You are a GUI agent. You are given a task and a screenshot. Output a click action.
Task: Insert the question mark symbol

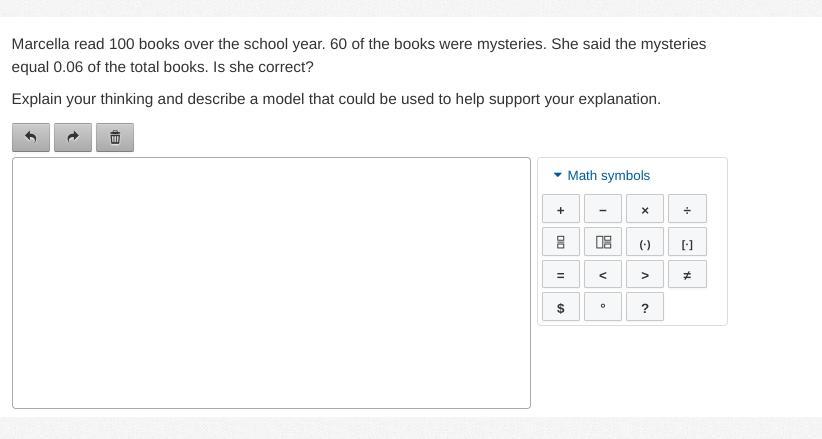pos(645,307)
